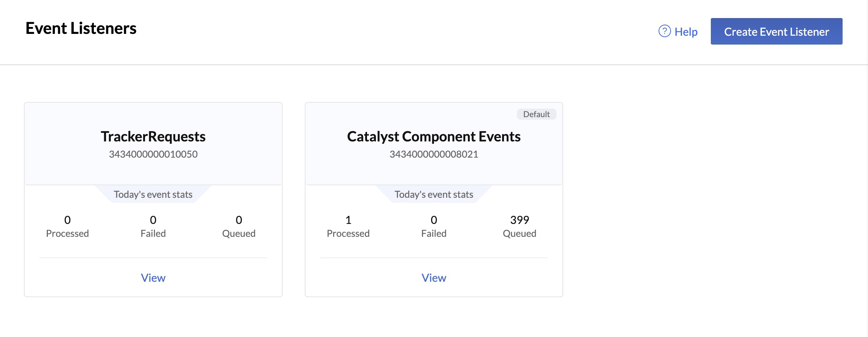Click the Queued count showing 399
This screenshot has height=337, width=868.
tap(519, 219)
